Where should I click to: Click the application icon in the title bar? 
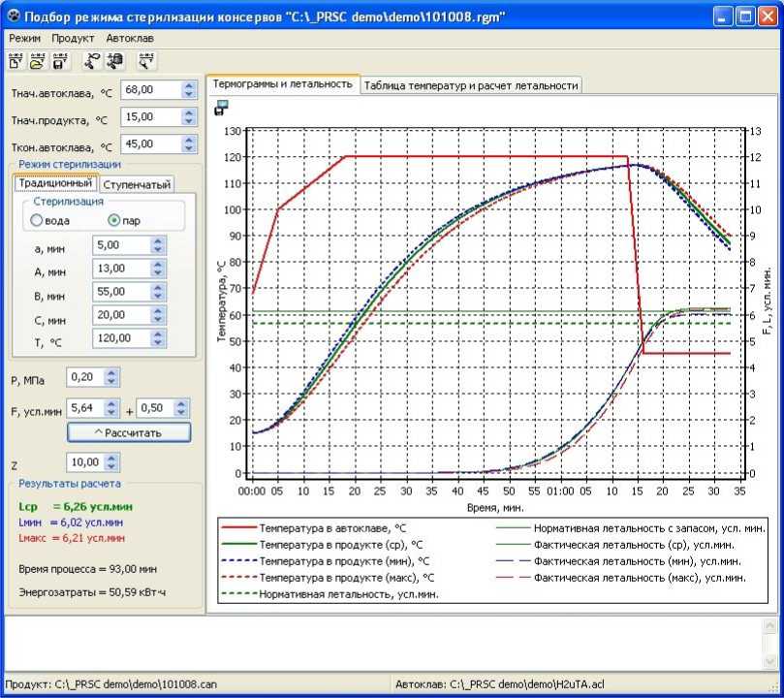pyautogui.click(x=13, y=16)
